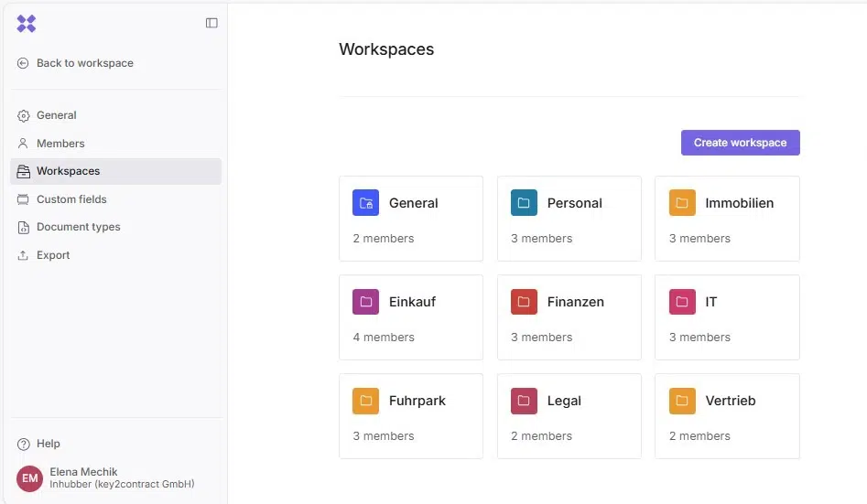Collapse the sidebar panel toggle
The width and height of the screenshot is (867, 504).
(211, 23)
